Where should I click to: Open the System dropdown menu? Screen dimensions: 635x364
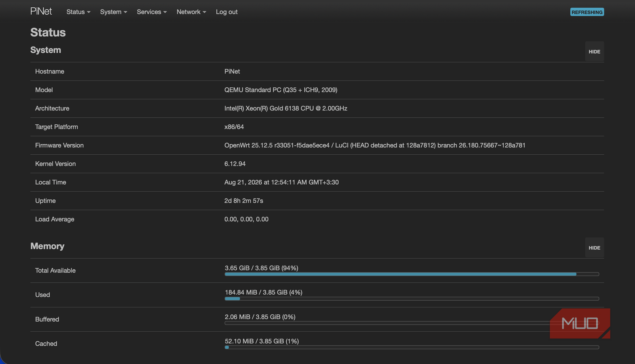point(114,12)
